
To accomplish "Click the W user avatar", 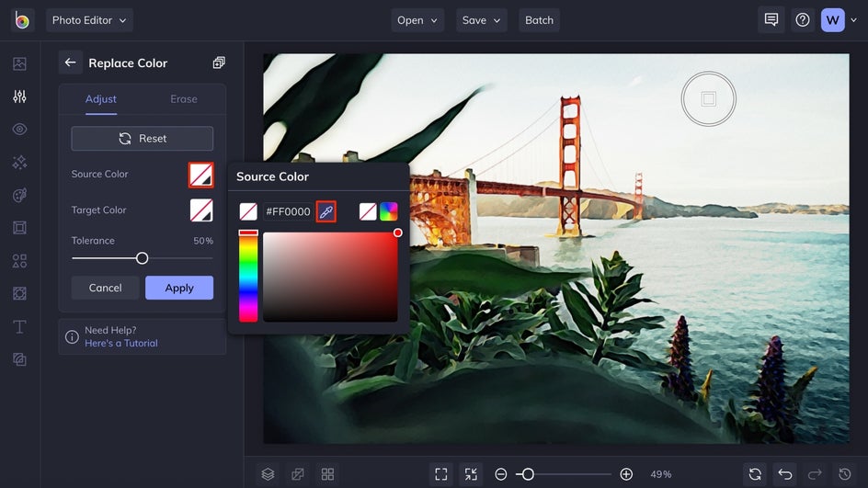I will click(x=832, y=20).
